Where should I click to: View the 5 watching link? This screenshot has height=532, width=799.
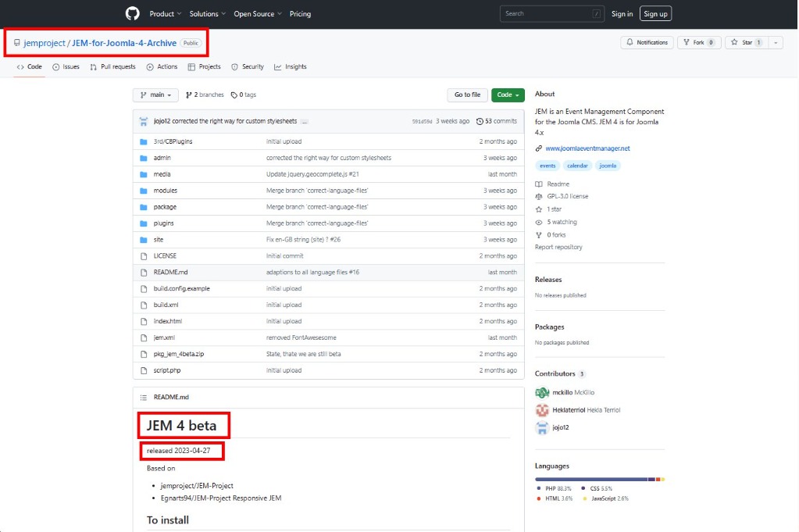click(x=556, y=222)
